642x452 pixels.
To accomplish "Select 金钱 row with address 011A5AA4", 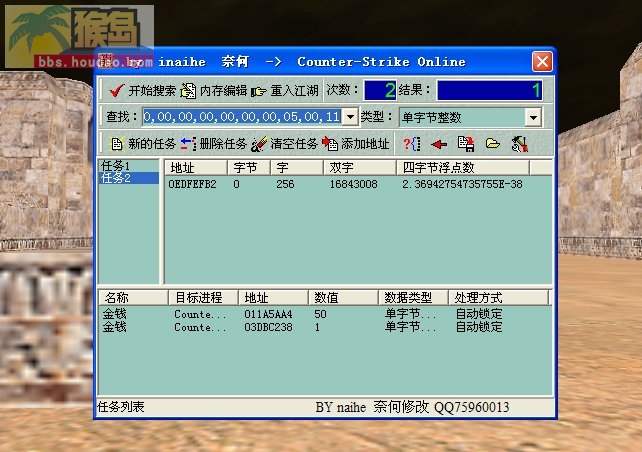I will 323,314.
